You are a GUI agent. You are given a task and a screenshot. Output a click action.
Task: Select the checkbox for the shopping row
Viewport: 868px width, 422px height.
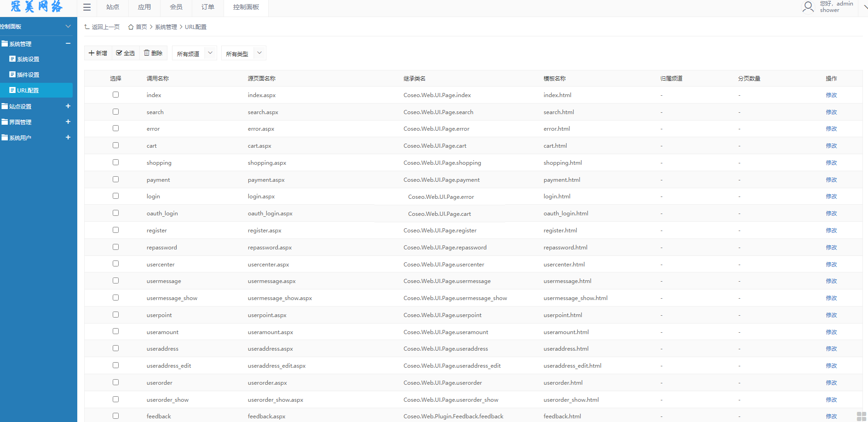point(115,162)
